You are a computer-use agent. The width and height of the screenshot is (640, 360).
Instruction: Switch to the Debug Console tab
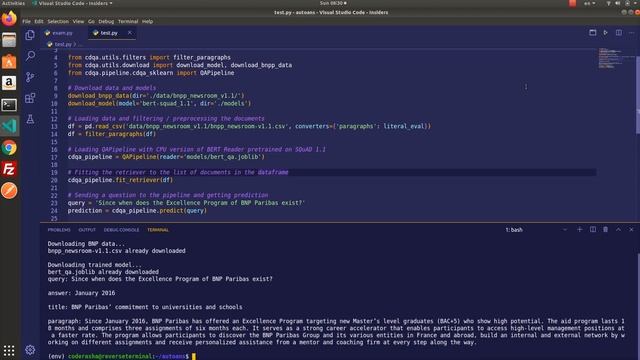121,230
